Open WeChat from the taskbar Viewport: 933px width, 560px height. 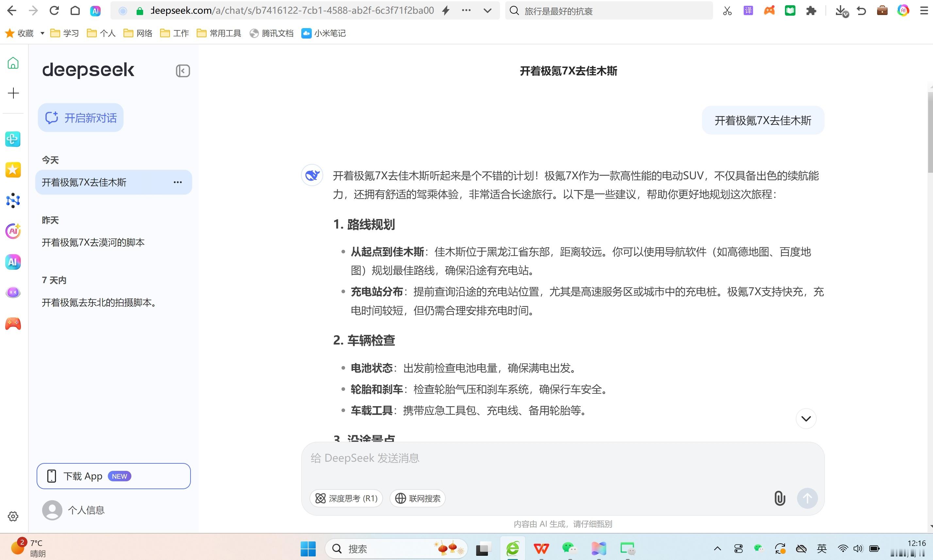coord(570,549)
